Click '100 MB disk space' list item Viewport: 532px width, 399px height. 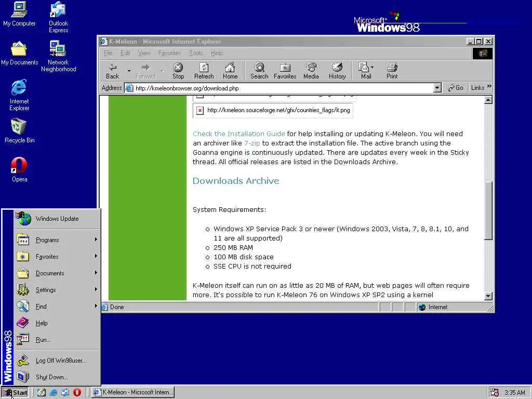tap(243, 257)
